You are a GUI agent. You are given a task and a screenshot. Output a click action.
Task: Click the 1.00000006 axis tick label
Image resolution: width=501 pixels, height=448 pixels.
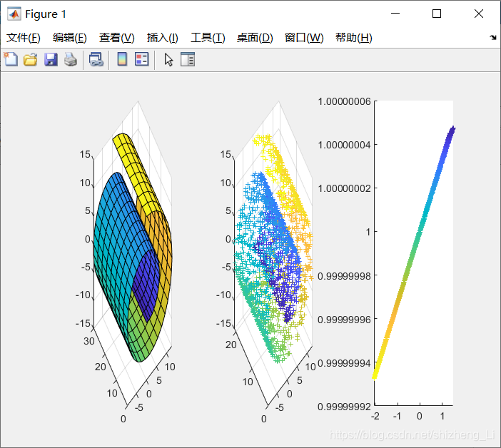[x=344, y=101]
